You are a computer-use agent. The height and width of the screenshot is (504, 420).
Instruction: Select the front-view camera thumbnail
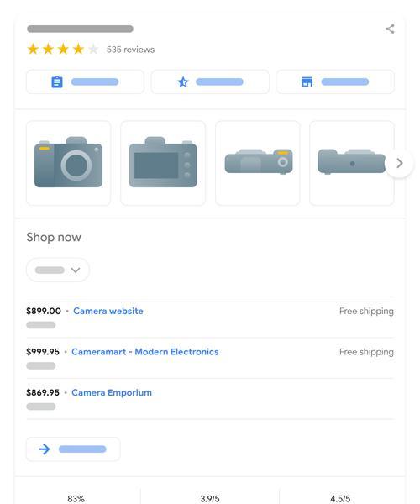(68, 163)
